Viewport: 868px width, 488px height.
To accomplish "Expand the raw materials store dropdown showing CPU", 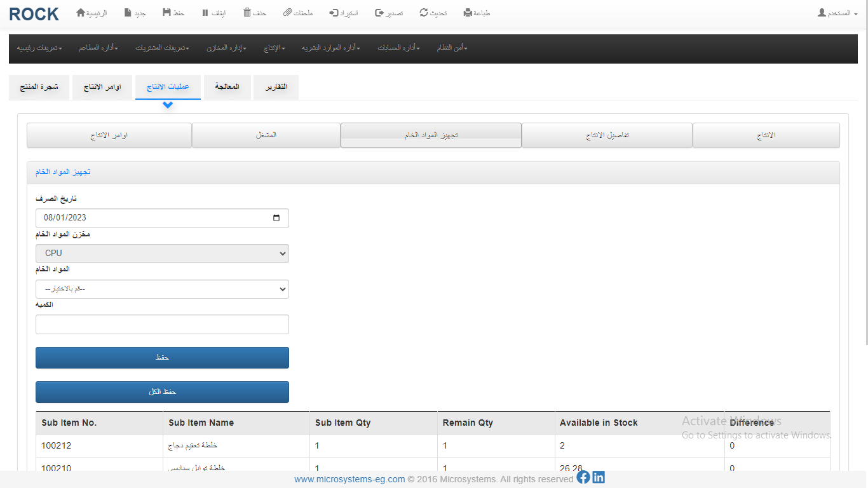I will pos(162,254).
